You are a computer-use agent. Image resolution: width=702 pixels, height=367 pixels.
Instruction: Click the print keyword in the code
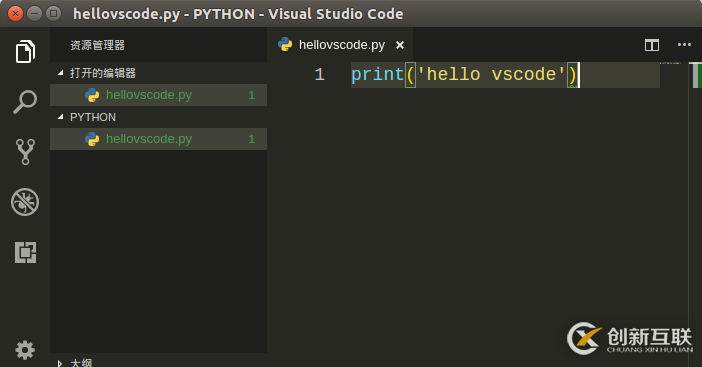tap(377, 75)
